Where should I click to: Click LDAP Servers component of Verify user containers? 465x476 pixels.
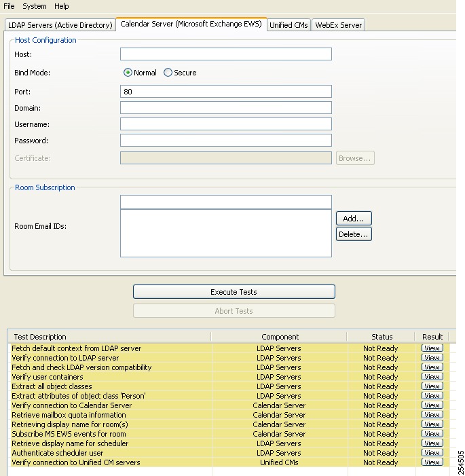[279, 377]
